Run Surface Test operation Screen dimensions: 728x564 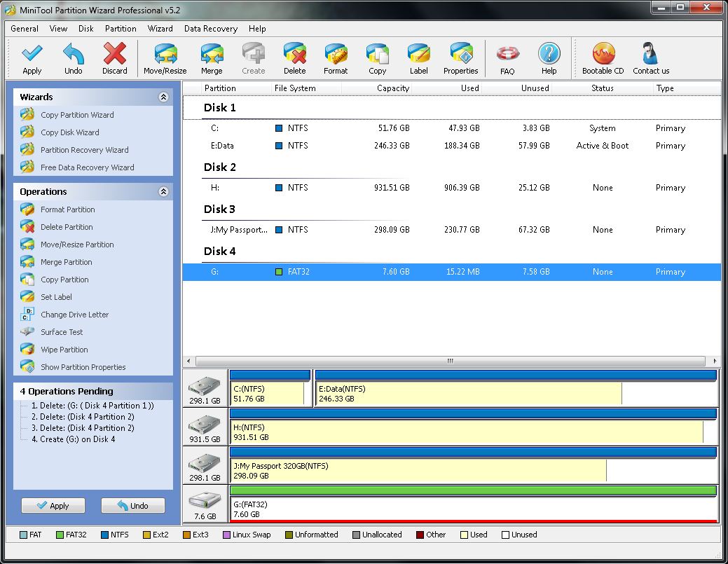click(x=62, y=332)
